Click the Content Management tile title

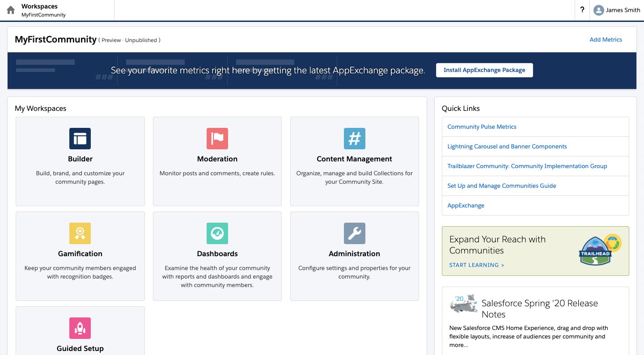click(355, 159)
